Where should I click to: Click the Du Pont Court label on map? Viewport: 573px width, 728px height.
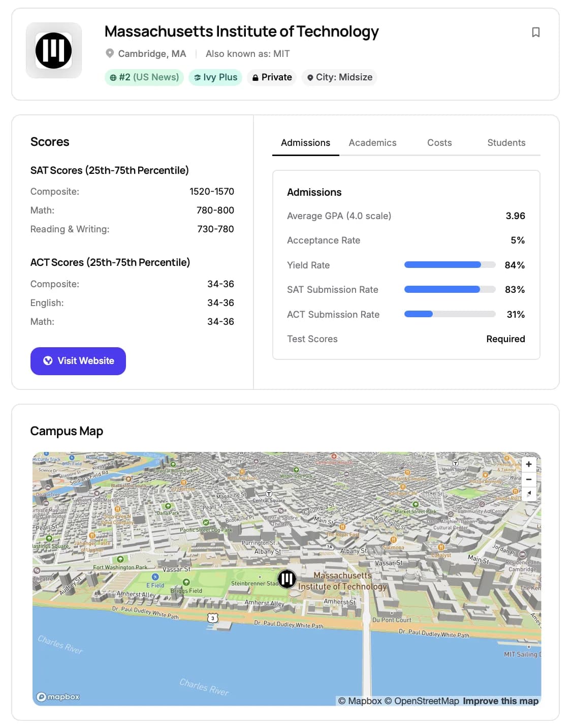pos(392,620)
